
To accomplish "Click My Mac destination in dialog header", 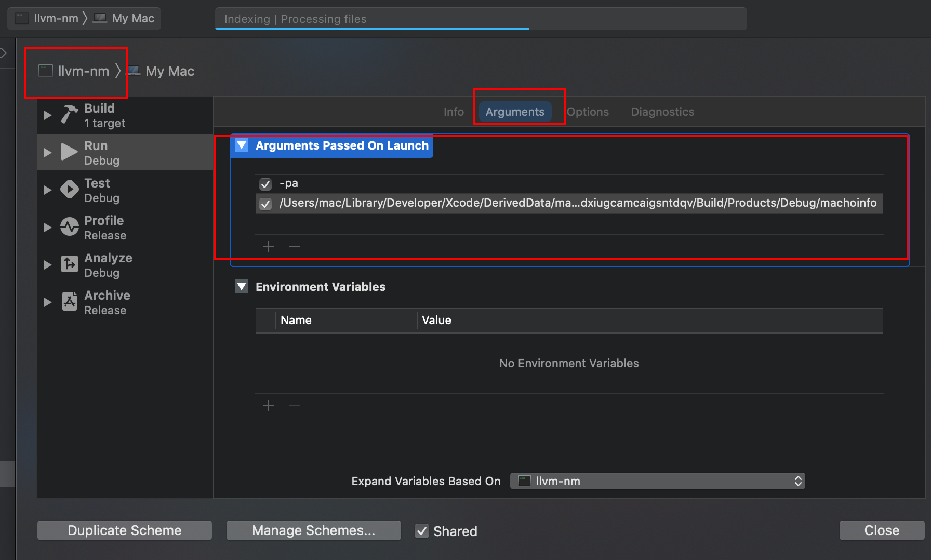I will click(170, 71).
